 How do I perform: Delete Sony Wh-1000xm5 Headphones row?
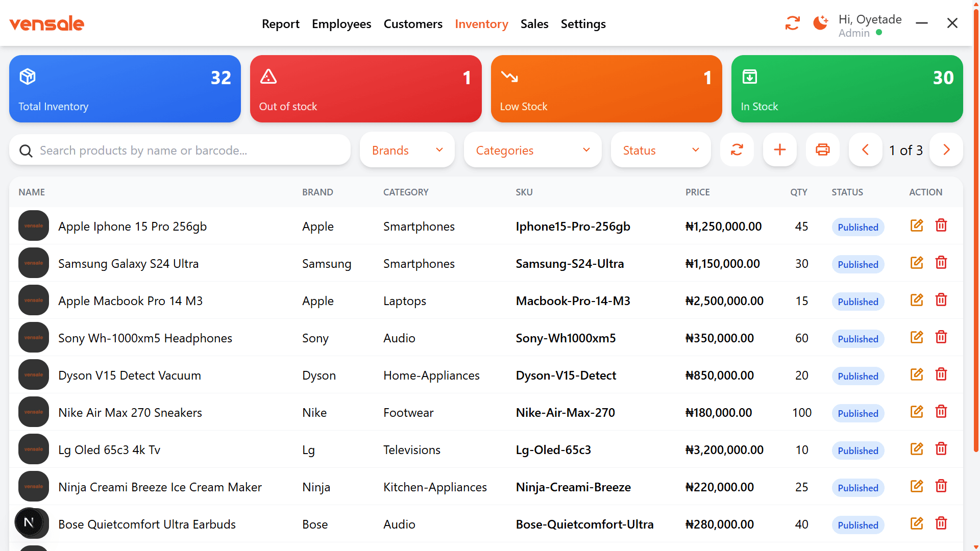pos(941,337)
